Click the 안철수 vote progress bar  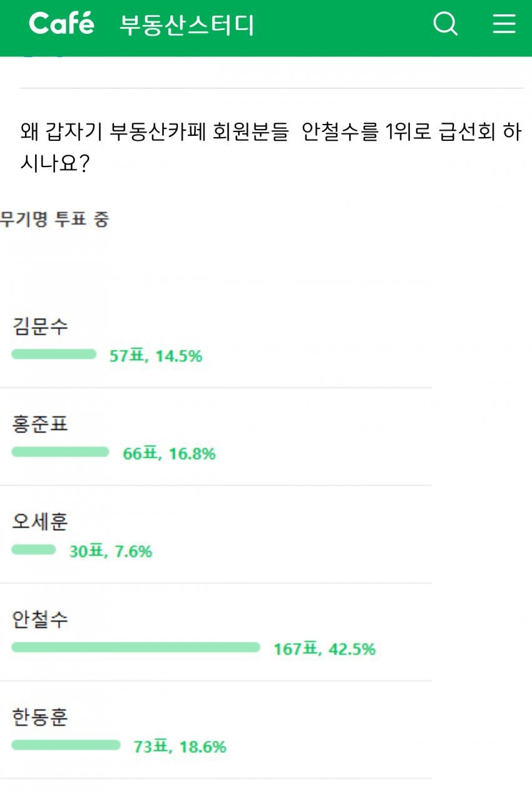coord(136,648)
